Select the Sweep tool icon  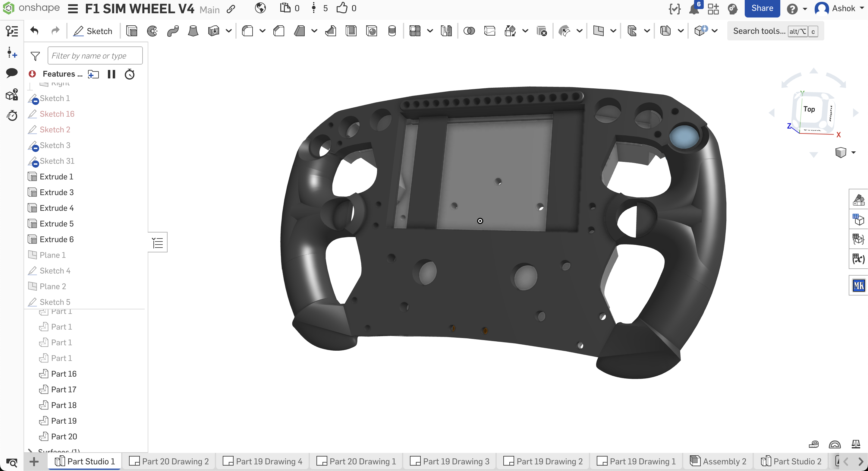pos(173,31)
